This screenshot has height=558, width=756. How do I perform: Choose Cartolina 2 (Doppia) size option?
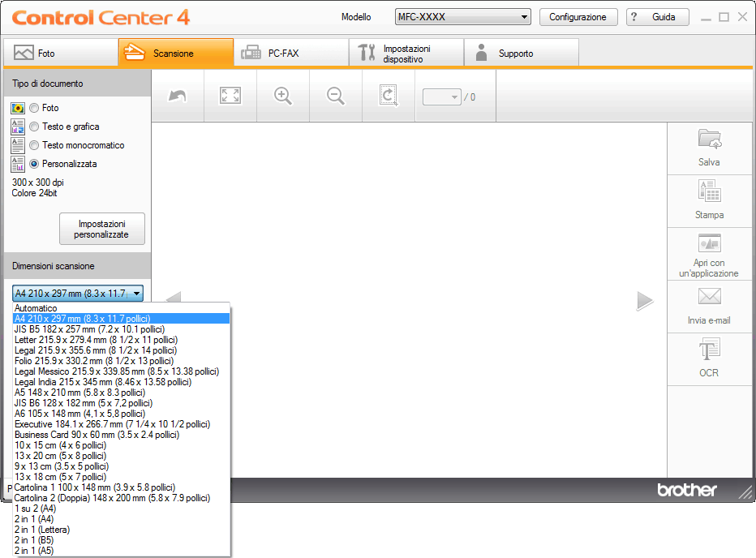coord(121,498)
